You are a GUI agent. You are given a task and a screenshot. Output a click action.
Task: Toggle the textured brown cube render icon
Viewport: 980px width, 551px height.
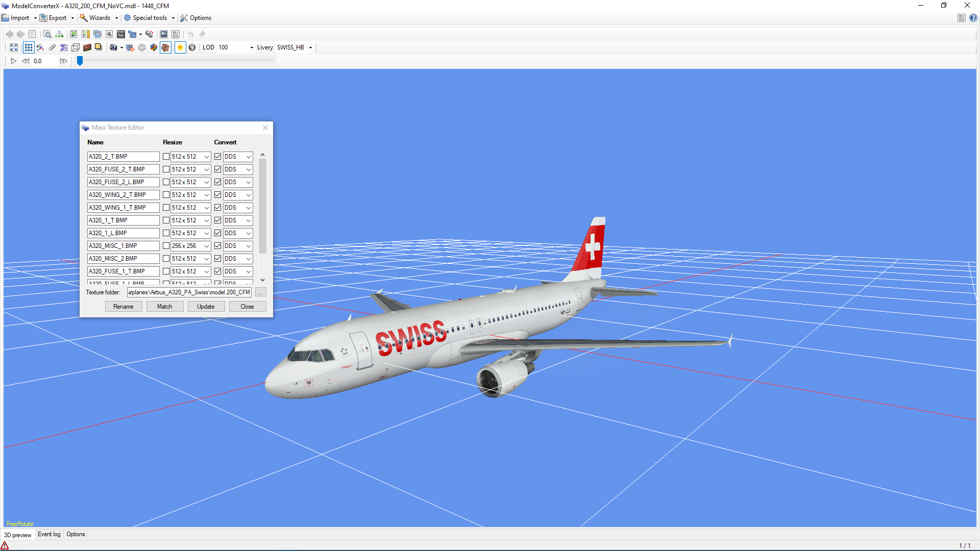coord(165,47)
